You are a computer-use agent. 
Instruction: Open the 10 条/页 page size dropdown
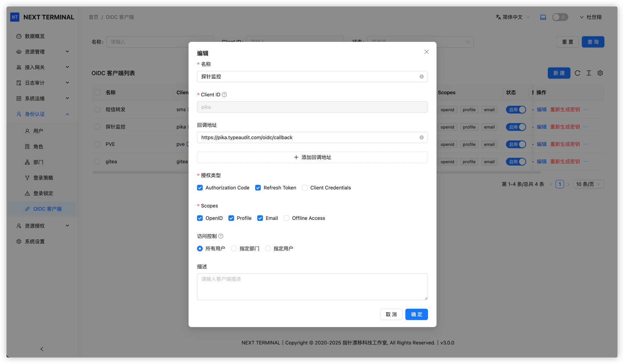coord(588,184)
